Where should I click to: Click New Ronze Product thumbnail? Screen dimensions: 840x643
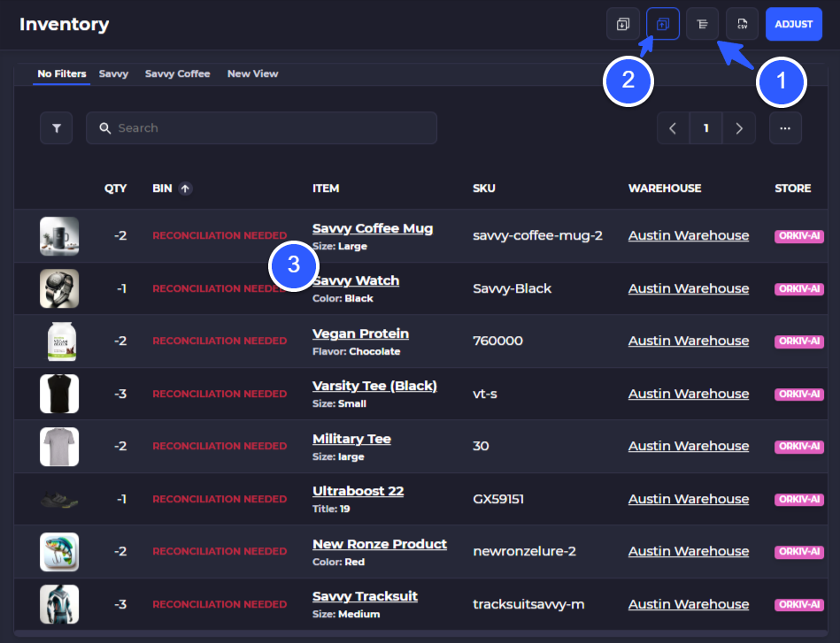pyautogui.click(x=59, y=552)
